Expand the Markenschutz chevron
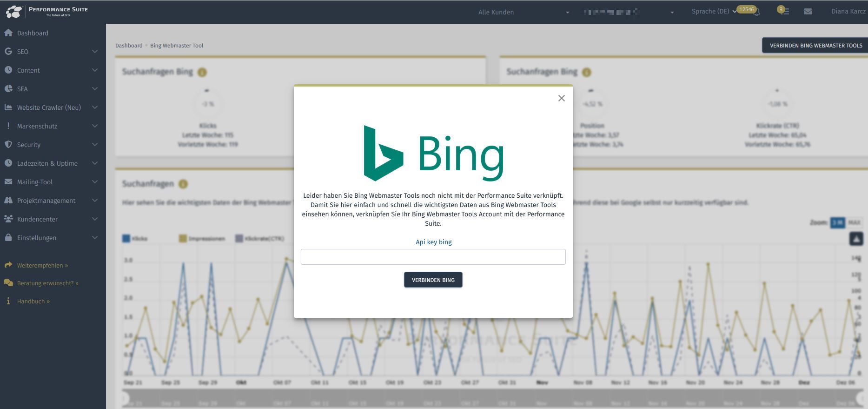The height and width of the screenshot is (409, 868). 95,126
